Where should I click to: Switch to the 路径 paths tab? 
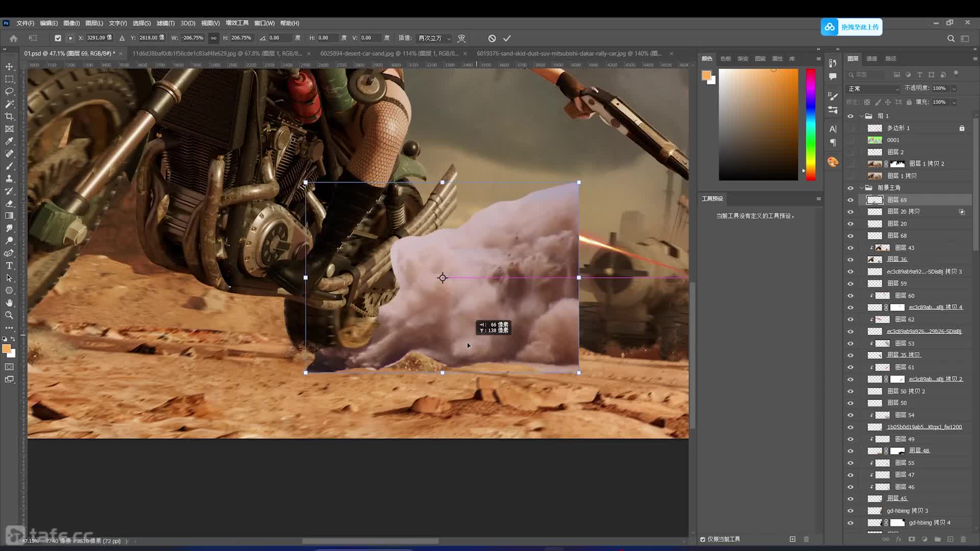coord(891,59)
